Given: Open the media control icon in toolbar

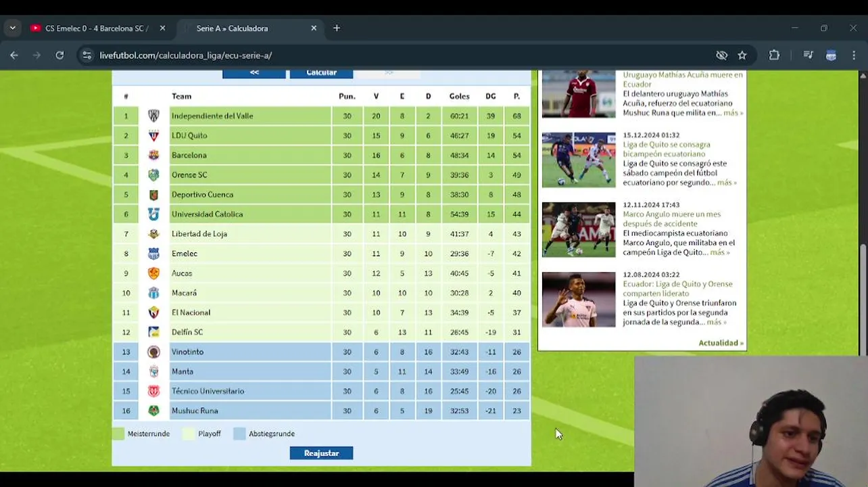Looking at the screenshot, I should 808,55.
